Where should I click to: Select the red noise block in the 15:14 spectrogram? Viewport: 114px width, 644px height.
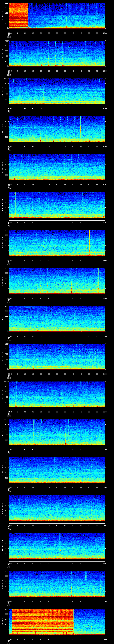coord(18,15)
